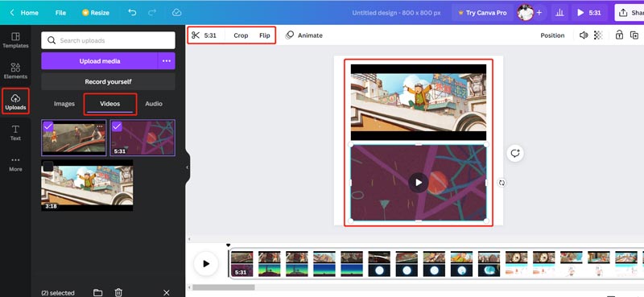Screen dimensions: 644x297
Task: Click the (2) selected label
Action: [58, 293]
